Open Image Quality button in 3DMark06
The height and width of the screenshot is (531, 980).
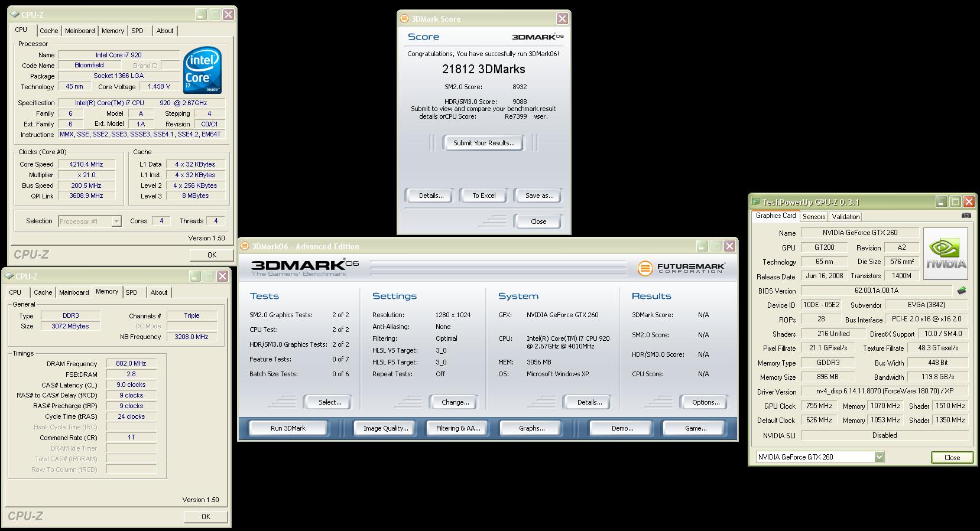point(385,428)
